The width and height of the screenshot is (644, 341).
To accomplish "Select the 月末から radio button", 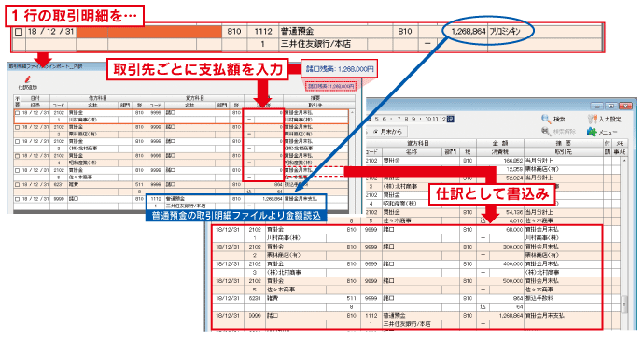I will tap(375, 132).
